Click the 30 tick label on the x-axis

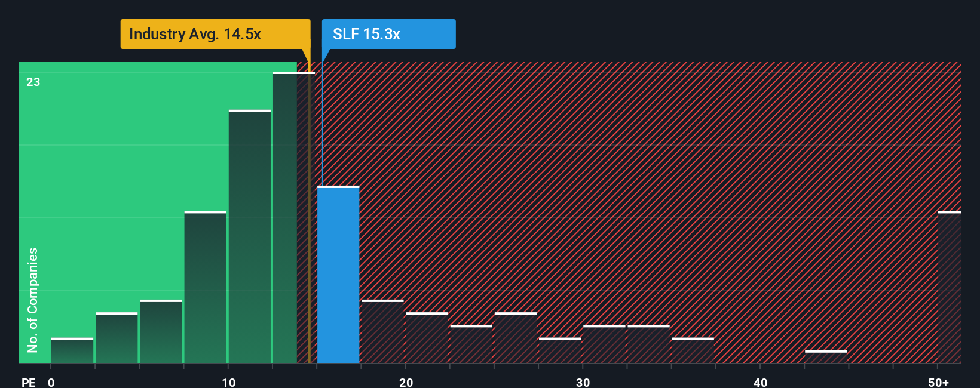pyautogui.click(x=583, y=382)
